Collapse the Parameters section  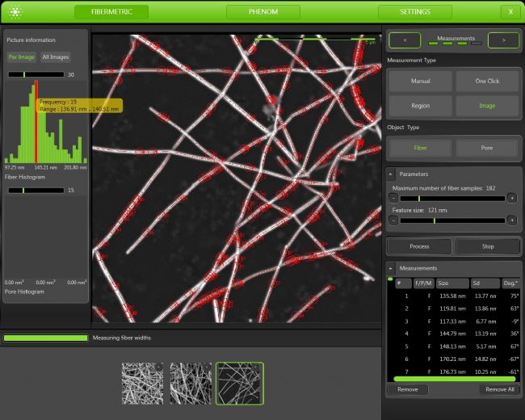[392, 174]
